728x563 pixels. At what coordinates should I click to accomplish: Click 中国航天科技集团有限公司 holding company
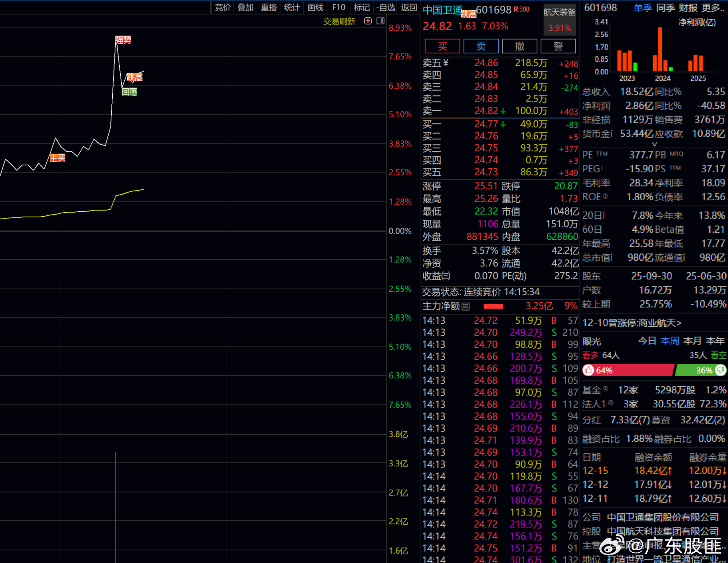(663, 531)
